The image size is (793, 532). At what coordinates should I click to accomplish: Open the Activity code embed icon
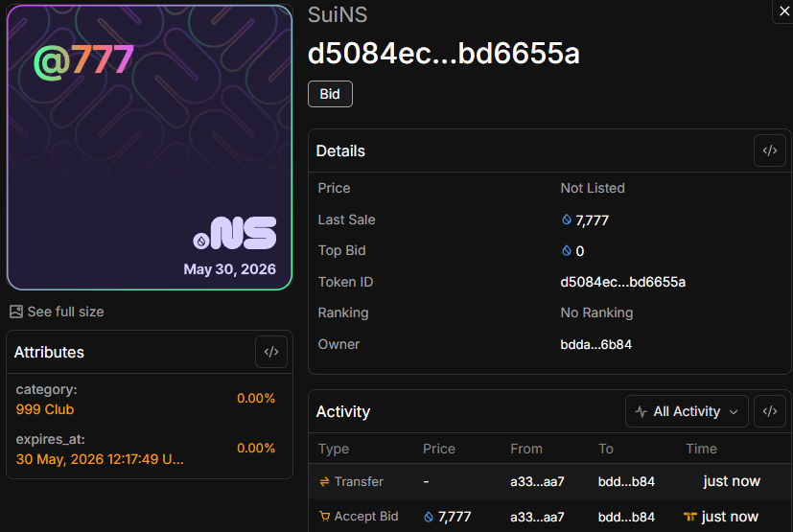point(769,411)
